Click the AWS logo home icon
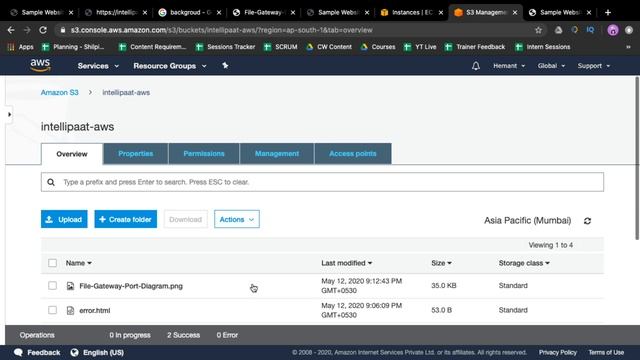Image resolution: width=640 pixels, height=360 pixels. [x=40, y=65]
